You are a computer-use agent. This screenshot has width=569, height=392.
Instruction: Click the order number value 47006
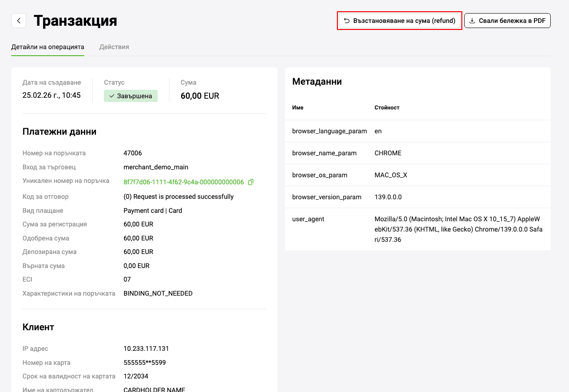132,153
